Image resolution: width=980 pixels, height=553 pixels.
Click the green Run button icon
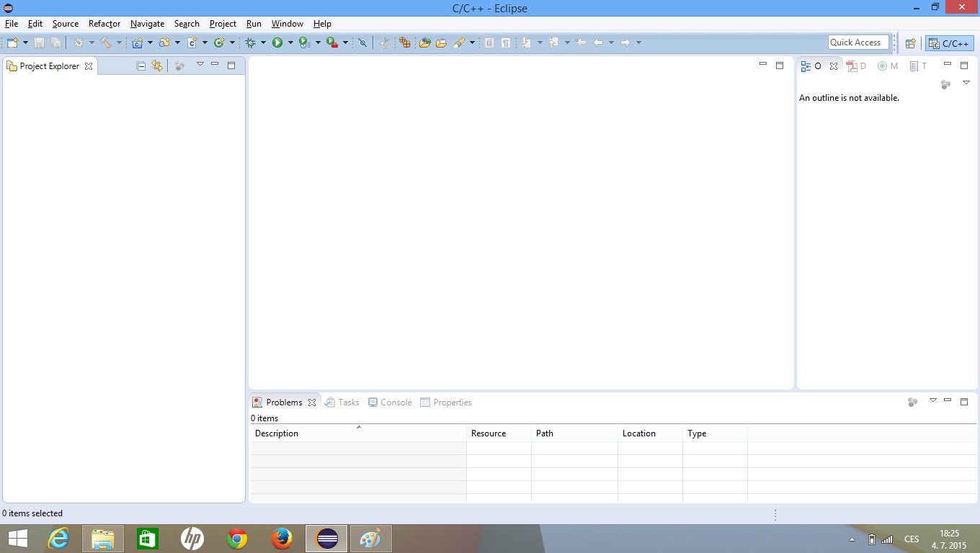277,43
